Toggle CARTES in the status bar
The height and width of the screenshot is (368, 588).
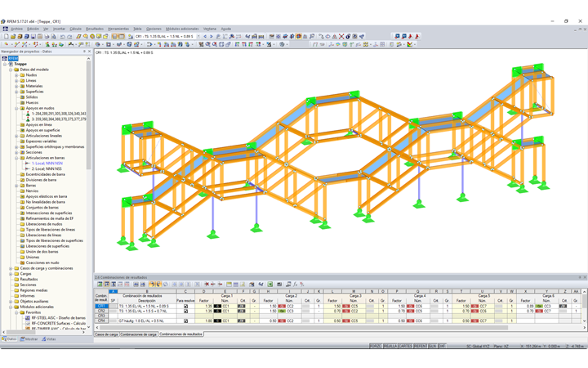click(405, 346)
